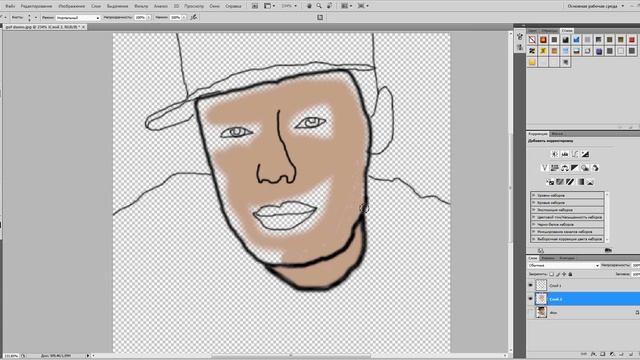Screen dimensions: 640x360
Task: Switch to the Каналы tab
Action: click(x=548, y=258)
